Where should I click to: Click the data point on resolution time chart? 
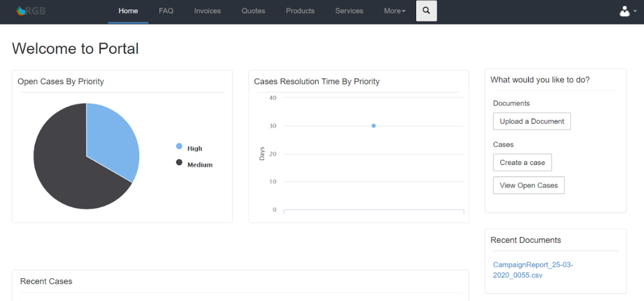374,126
